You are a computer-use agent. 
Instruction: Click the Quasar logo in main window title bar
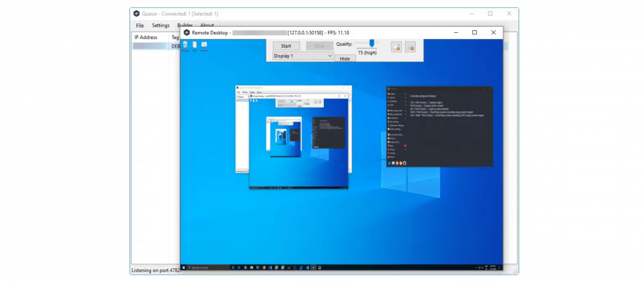(x=137, y=13)
